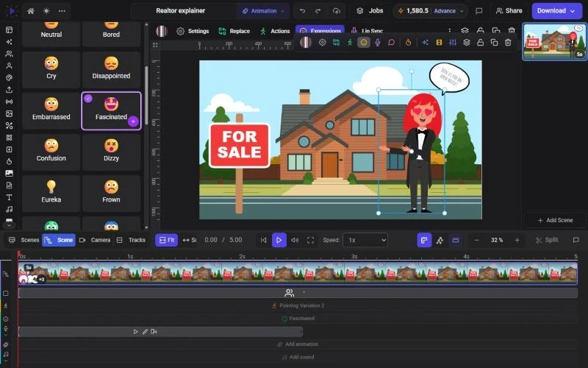Expand the credits Advance plan dropdown

pos(449,11)
